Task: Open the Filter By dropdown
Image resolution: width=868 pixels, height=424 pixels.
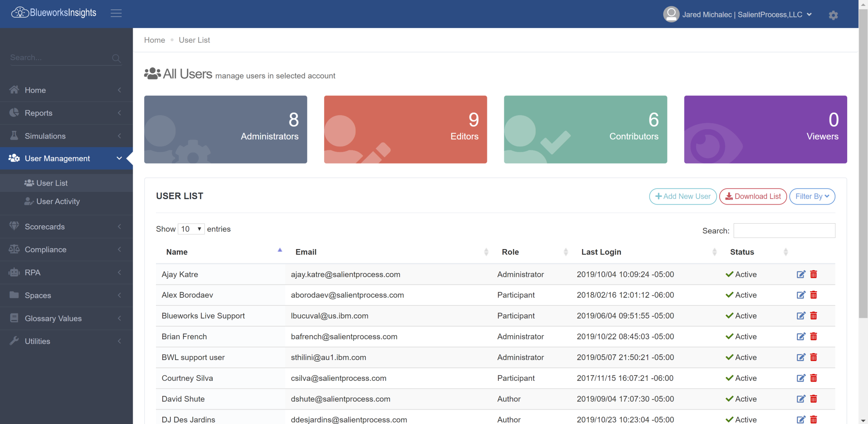Action: [812, 196]
